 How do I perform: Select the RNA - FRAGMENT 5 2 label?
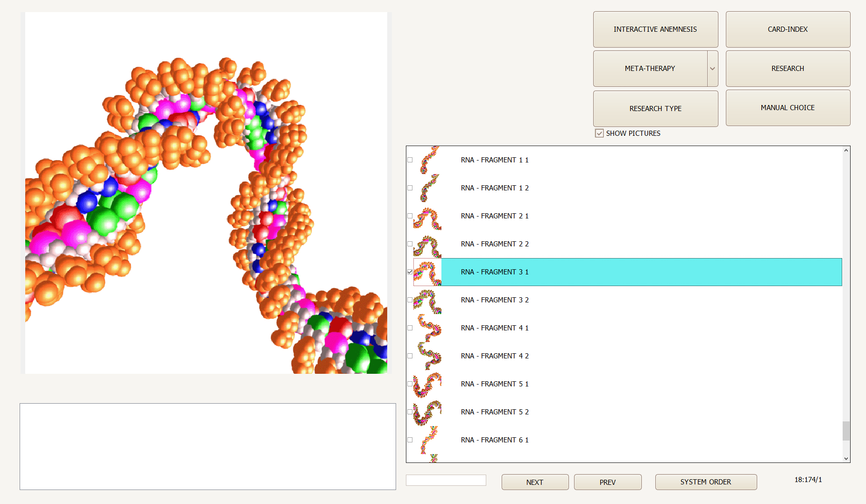[495, 412]
